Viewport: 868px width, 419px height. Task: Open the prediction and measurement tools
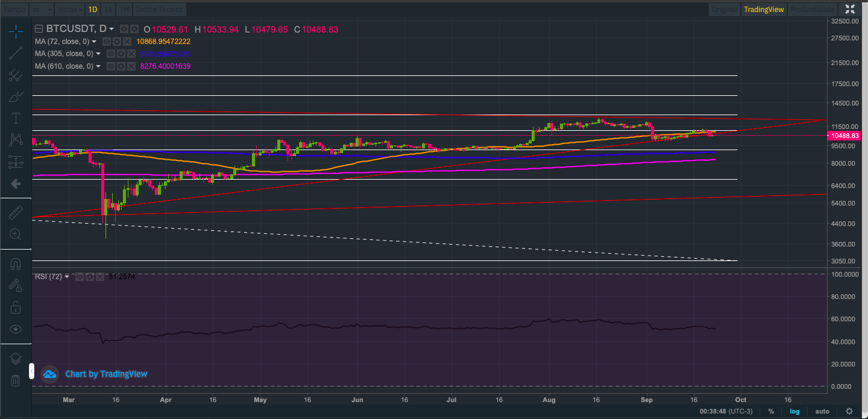[x=16, y=162]
